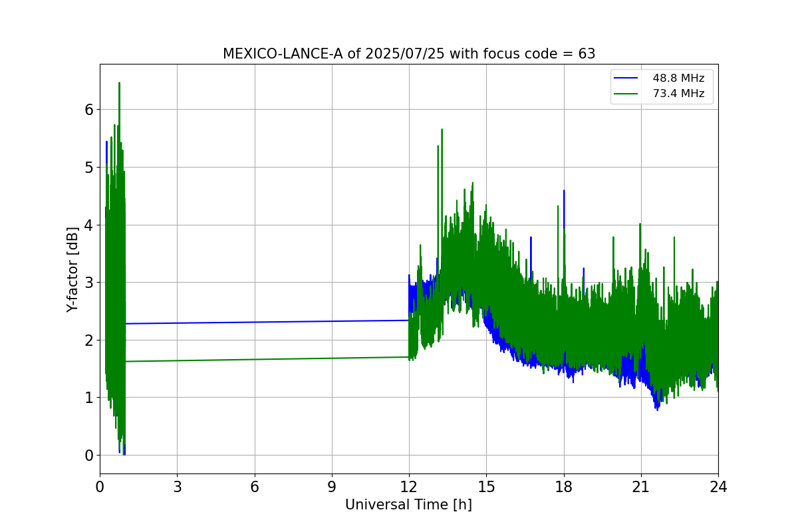The height and width of the screenshot is (532, 798).
Task: Click y-axis tick label 2
Action: pos(88,340)
